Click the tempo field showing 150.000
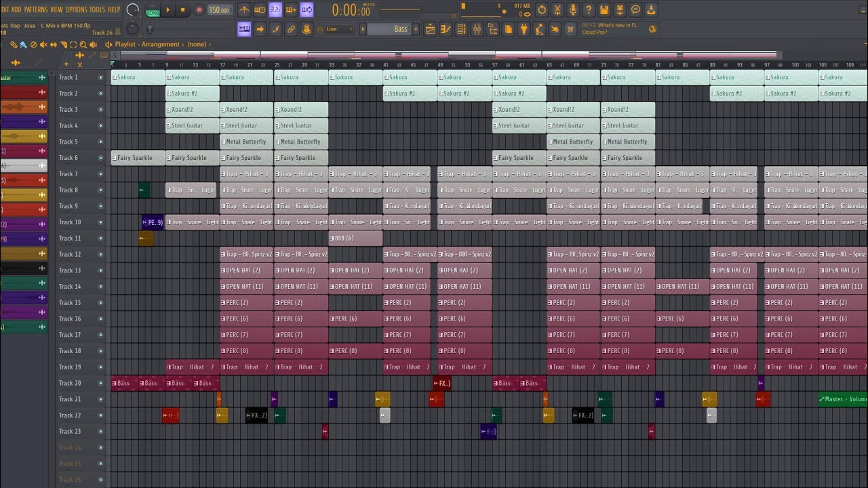Image resolution: width=868 pixels, height=488 pixels. click(219, 9)
